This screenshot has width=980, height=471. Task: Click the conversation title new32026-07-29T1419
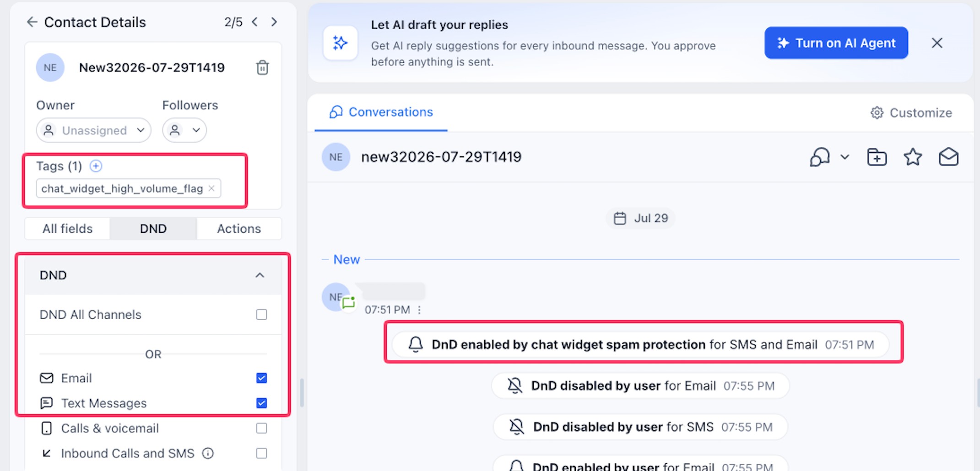[441, 157]
